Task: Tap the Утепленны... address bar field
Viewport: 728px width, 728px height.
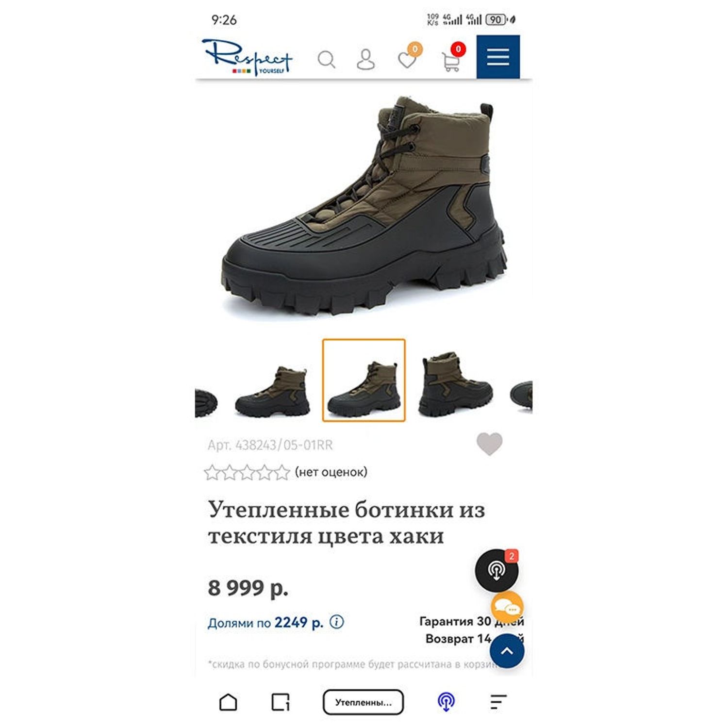Action: (x=363, y=702)
